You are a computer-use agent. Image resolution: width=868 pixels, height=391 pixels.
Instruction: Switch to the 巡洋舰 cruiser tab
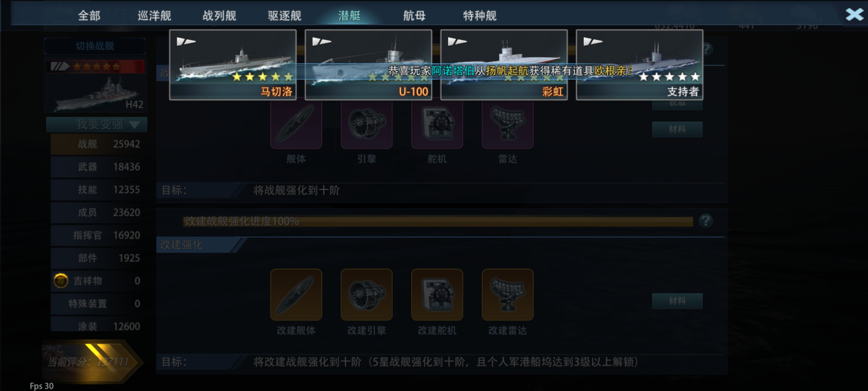pos(154,16)
